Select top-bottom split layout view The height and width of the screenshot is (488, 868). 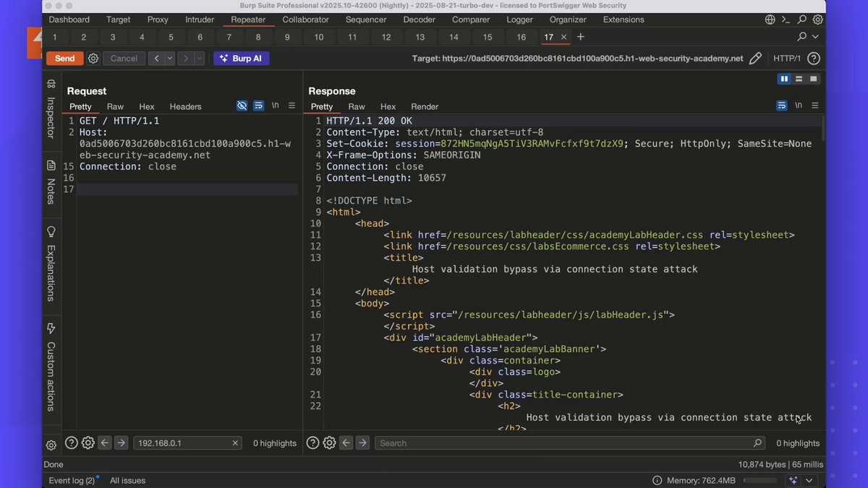(799, 79)
